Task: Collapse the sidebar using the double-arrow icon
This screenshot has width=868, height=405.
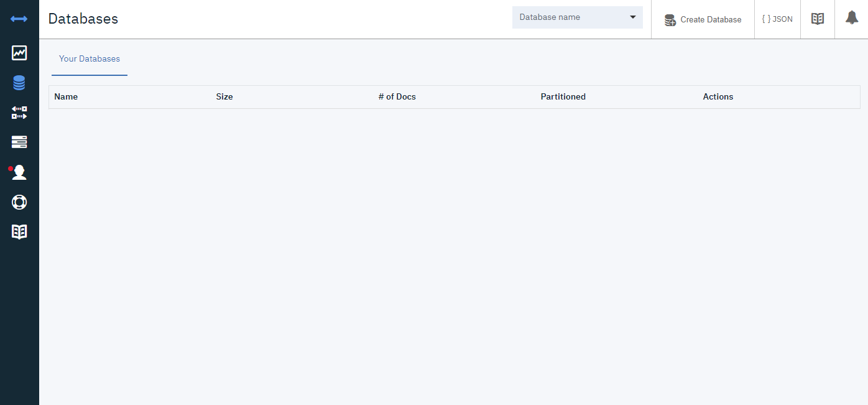Action: (x=19, y=19)
